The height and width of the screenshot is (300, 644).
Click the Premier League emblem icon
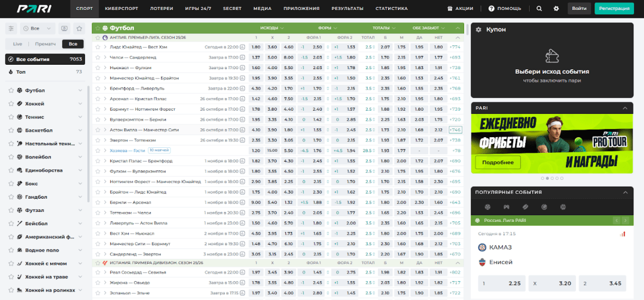point(105,37)
